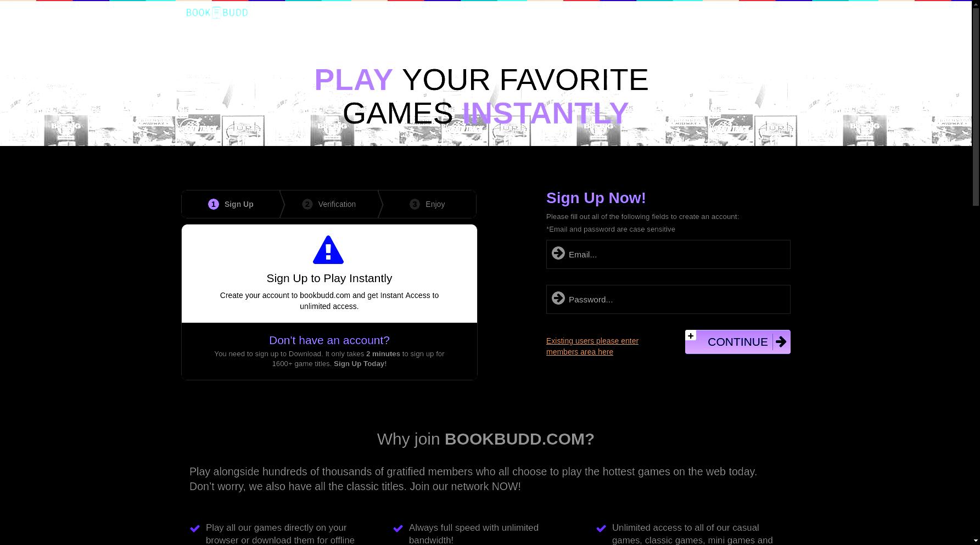The width and height of the screenshot is (980, 545).
Task: Click checkmark beside browser games feature
Action: pyautogui.click(x=195, y=529)
